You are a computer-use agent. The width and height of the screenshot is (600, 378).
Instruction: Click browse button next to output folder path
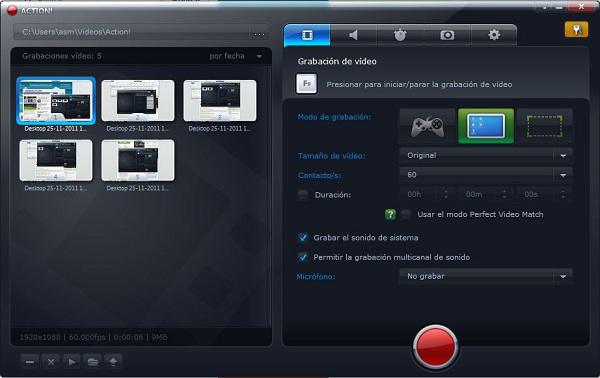point(259,33)
